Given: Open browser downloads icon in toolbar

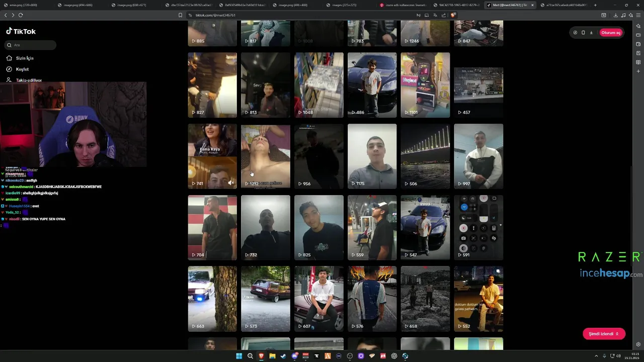Looking at the screenshot, I should [615, 15].
